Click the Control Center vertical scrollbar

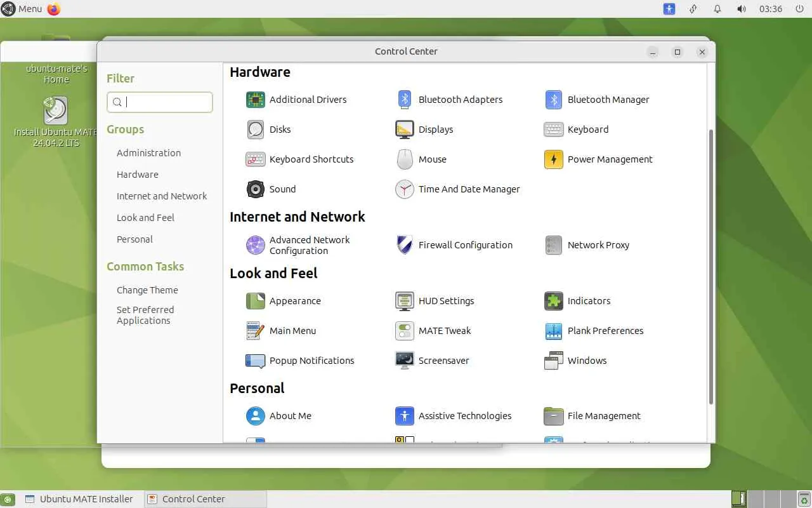coord(711,267)
